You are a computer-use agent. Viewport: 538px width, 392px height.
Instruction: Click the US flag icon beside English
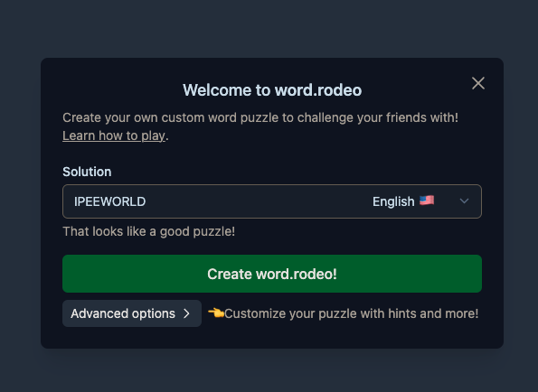pos(427,201)
